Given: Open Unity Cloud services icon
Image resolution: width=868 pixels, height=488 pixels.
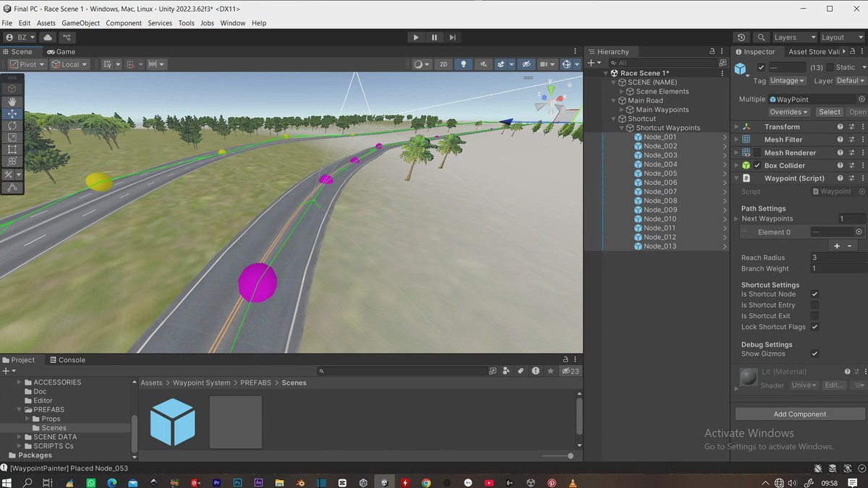Looking at the screenshot, I should 46,38.
